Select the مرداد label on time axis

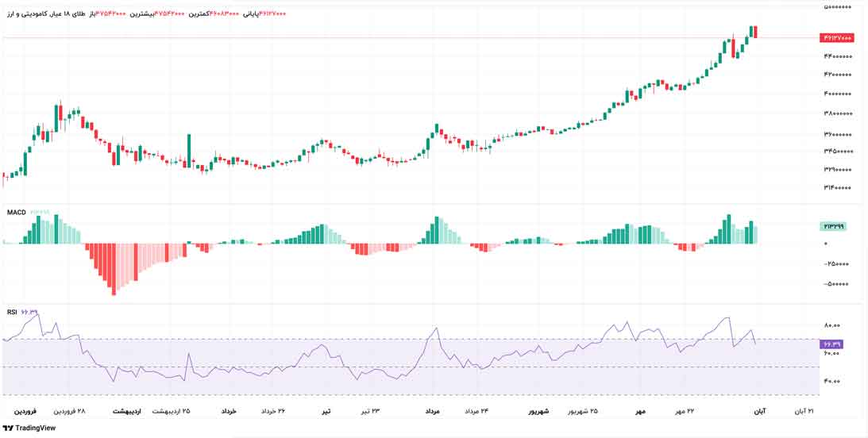433,412
